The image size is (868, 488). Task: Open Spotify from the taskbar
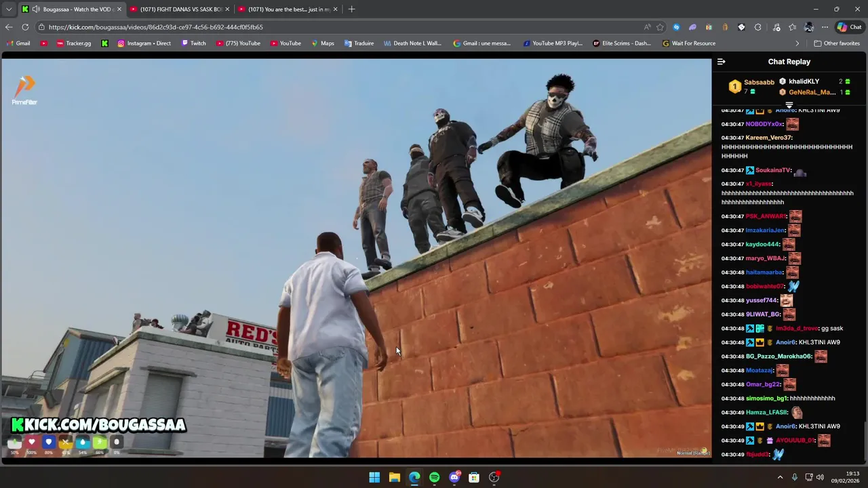[x=434, y=477]
